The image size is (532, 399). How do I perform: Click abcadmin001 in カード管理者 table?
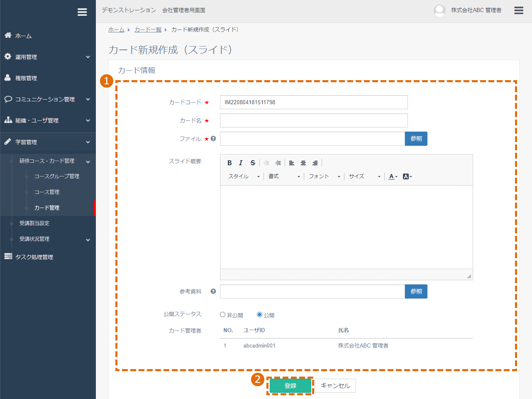259,345
